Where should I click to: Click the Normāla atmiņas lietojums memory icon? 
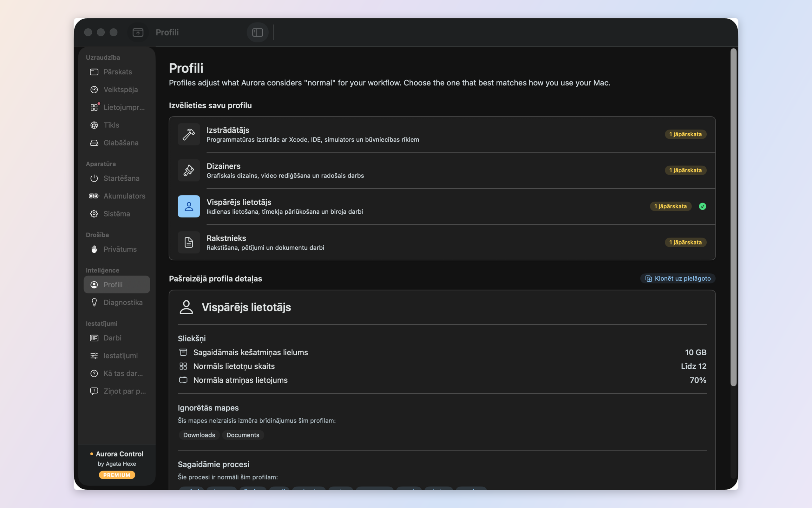click(x=183, y=380)
